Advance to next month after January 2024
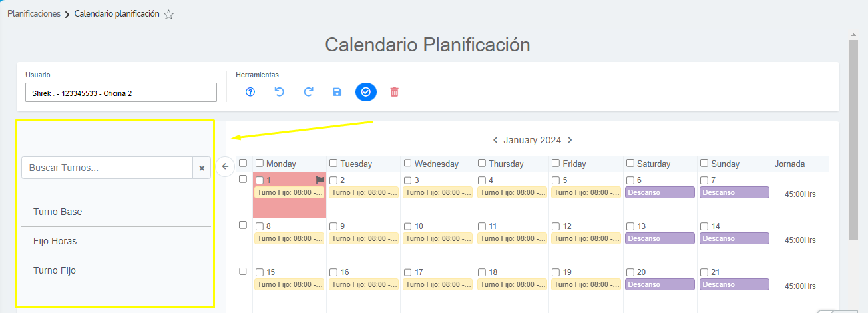Image resolution: width=868 pixels, height=313 pixels. point(570,140)
